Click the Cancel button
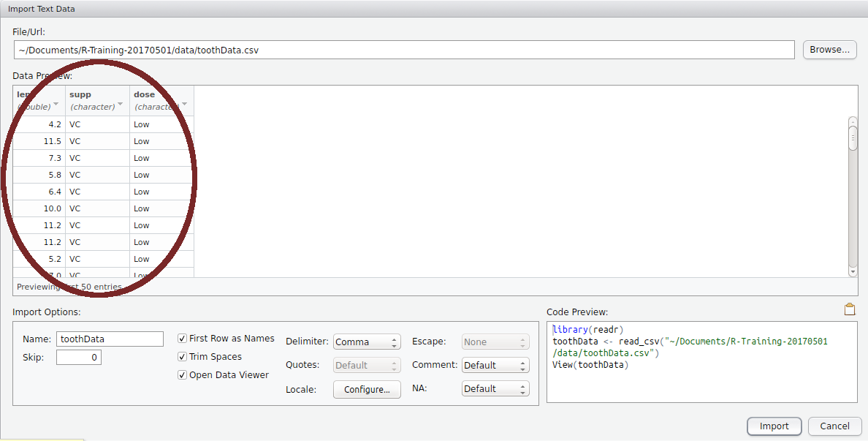 click(834, 426)
